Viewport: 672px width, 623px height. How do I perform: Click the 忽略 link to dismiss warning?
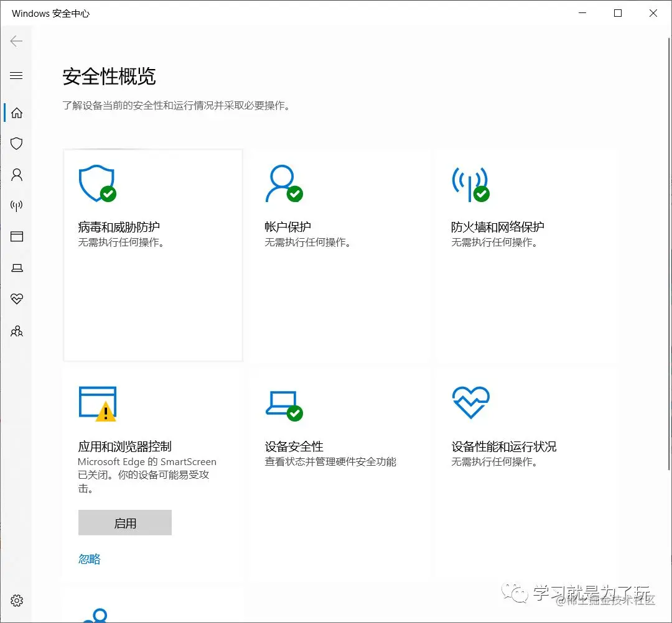89,559
